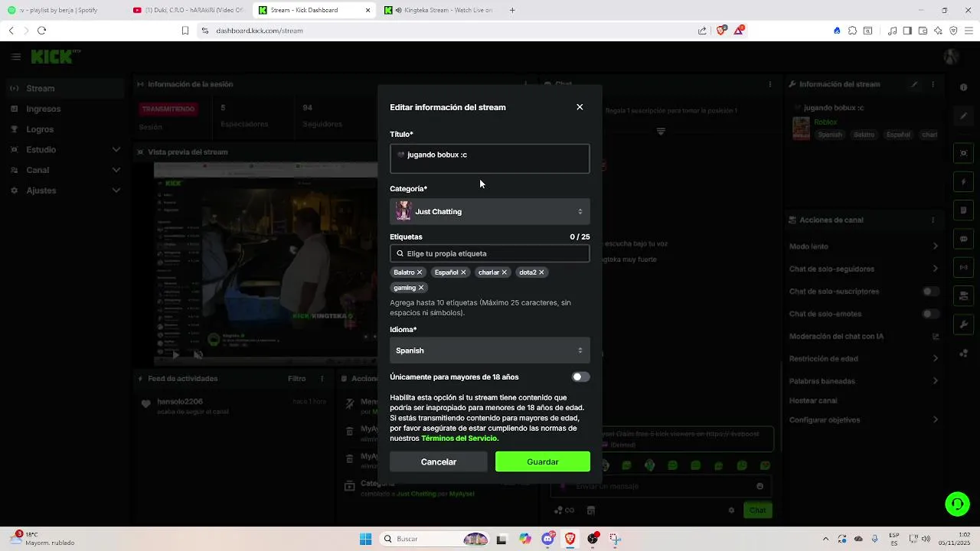Click the green Chat send button
The image size is (980, 551).
pyautogui.click(x=757, y=510)
